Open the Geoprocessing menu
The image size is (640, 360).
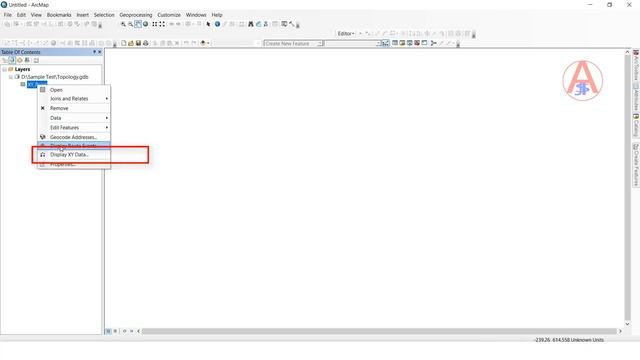tap(136, 15)
